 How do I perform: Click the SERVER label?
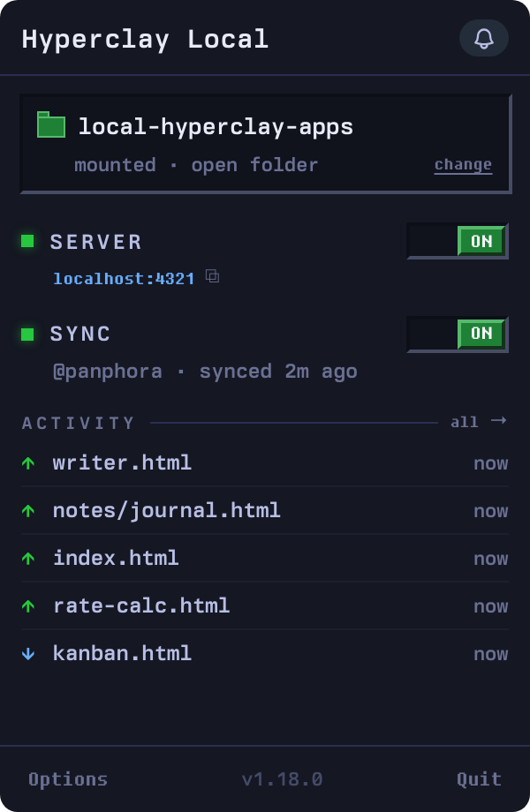(96, 242)
